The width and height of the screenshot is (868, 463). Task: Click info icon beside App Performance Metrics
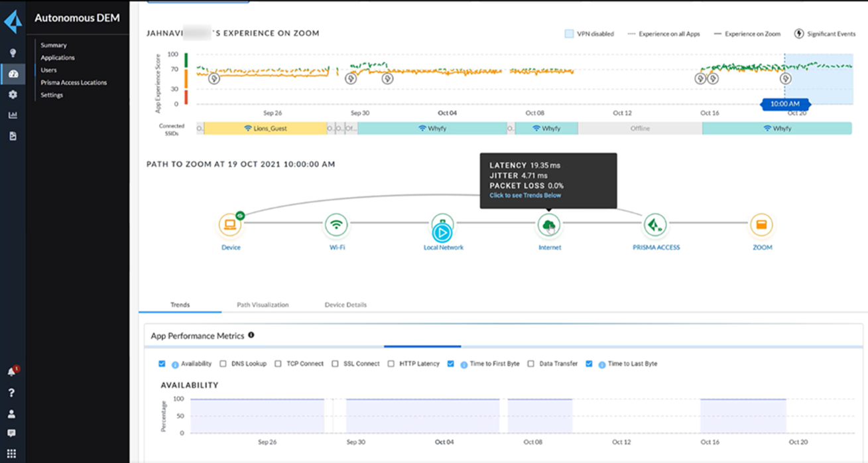[251, 336]
